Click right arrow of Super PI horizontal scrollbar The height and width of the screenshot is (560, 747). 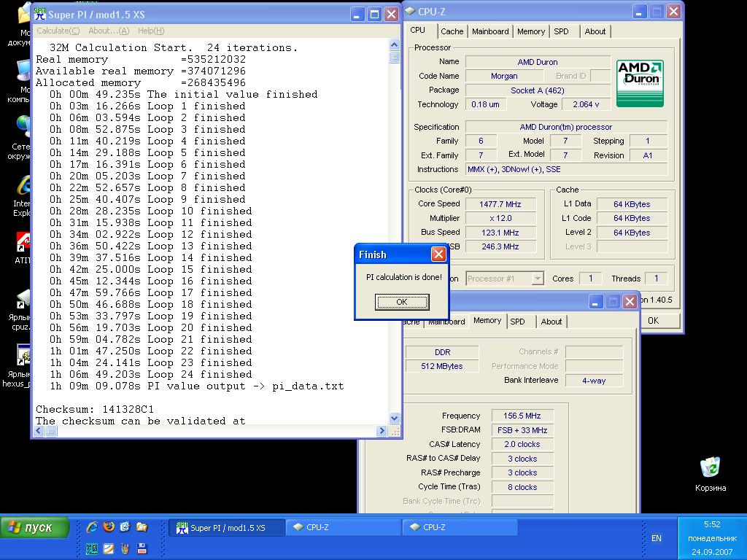coord(381,430)
